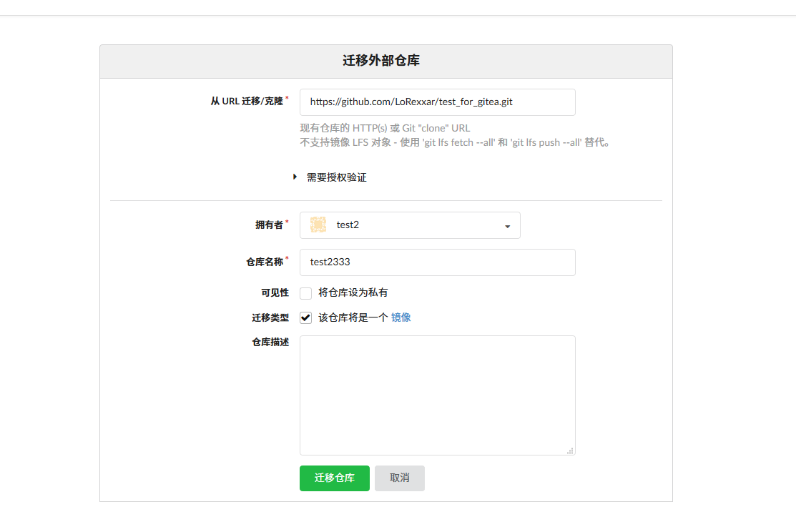Click the 可见性 field label
Screen dimensions: 796x532
(x=275, y=293)
